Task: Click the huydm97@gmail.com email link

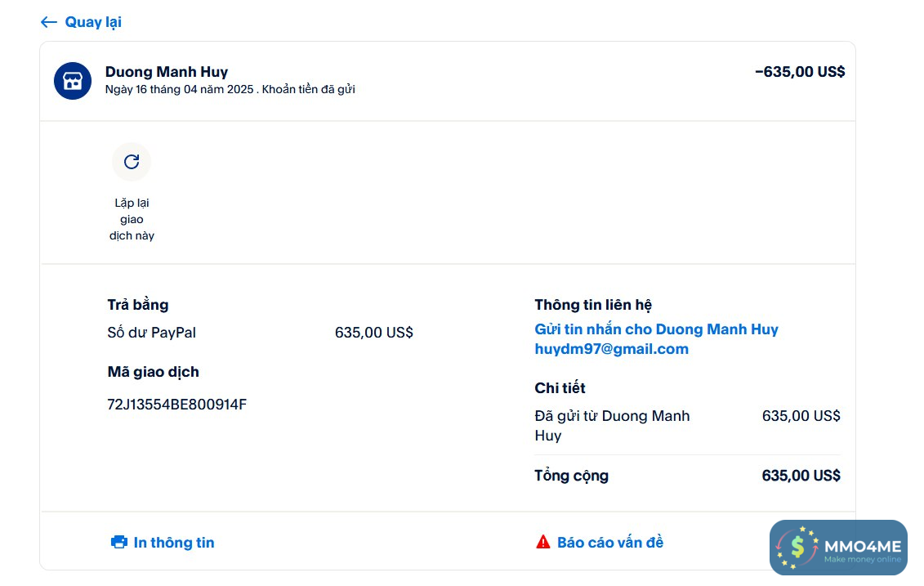Action: pyautogui.click(x=611, y=349)
